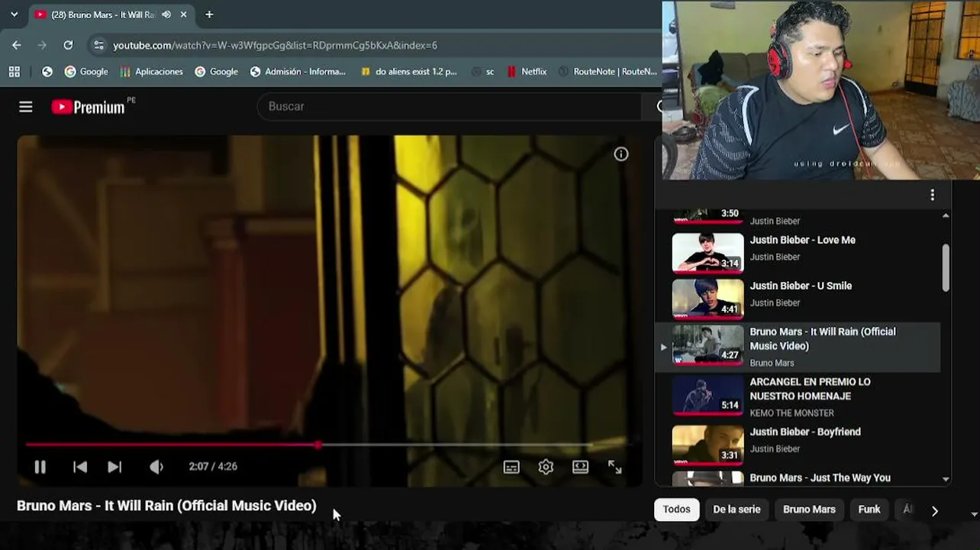The width and height of the screenshot is (980, 550).
Task: Enter fullscreen mode
Action: 615,467
